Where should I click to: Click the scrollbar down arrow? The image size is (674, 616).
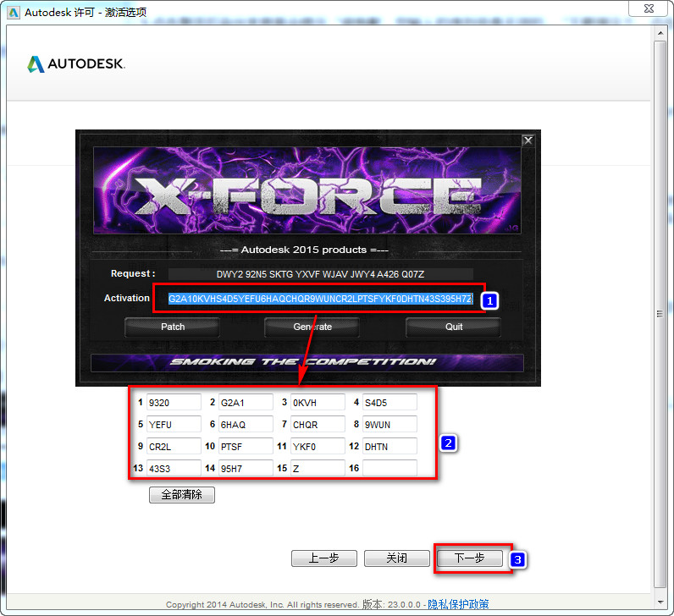[x=660, y=602]
